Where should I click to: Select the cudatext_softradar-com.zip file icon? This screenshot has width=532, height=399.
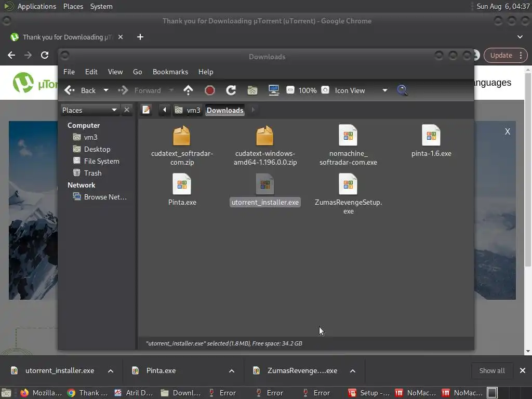click(x=182, y=136)
